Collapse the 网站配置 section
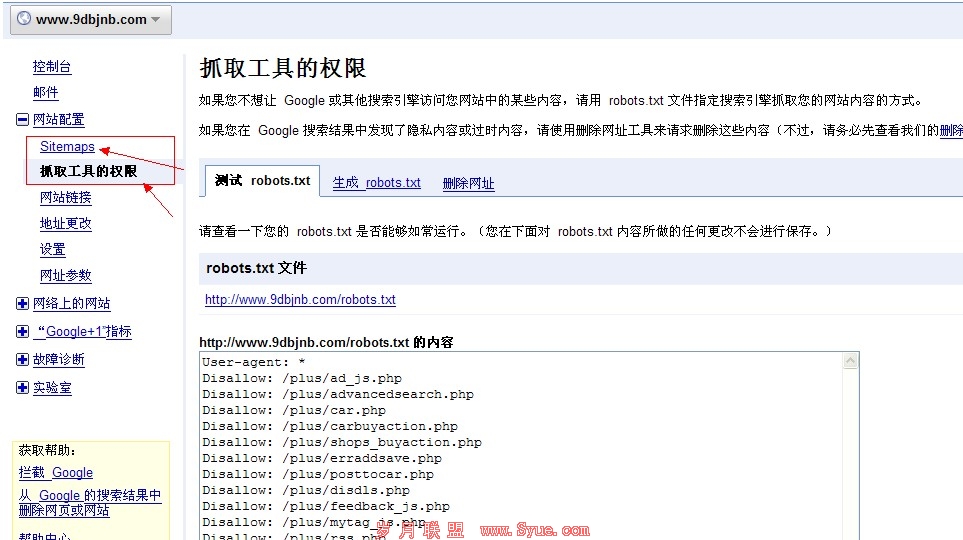The width and height of the screenshot is (963, 540). (22, 120)
